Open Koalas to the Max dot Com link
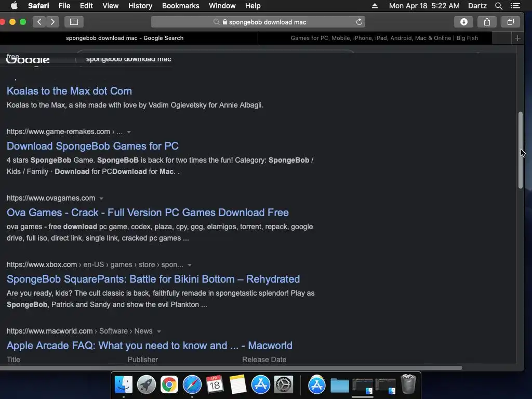 [x=69, y=91]
